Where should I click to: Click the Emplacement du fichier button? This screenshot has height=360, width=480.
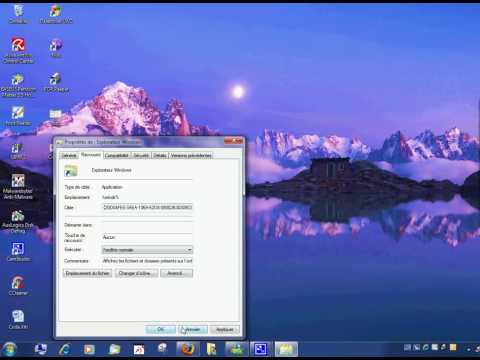coord(87,273)
